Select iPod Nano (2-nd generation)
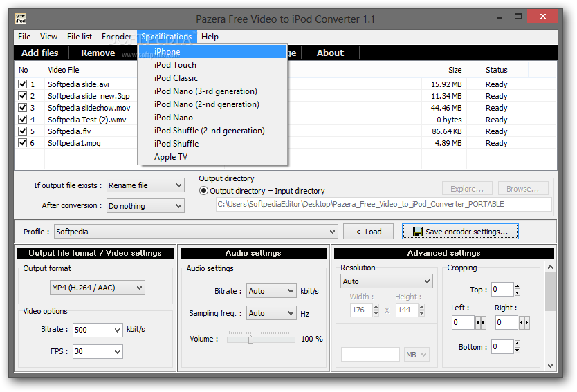This screenshot has width=577, height=392. [212, 104]
